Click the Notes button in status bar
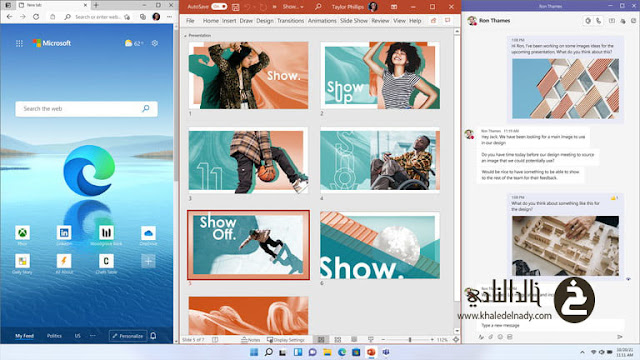The height and width of the screenshot is (360, 640). 251,340
